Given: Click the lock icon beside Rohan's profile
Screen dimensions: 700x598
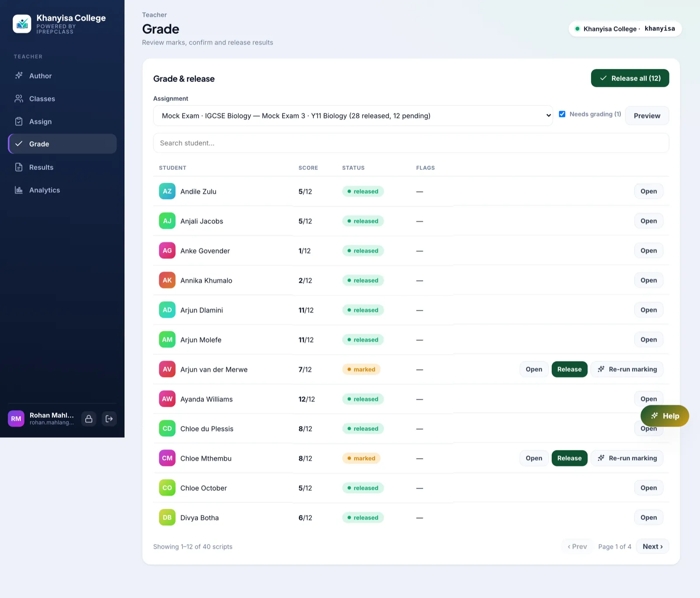Looking at the screenshot, I should tap(89, 419).
